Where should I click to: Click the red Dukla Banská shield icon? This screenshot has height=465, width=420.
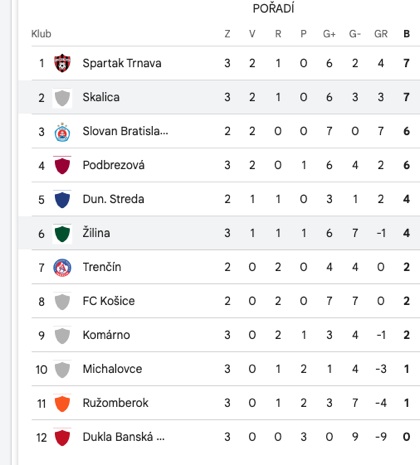pyautogui.click(x=62, y=437)
